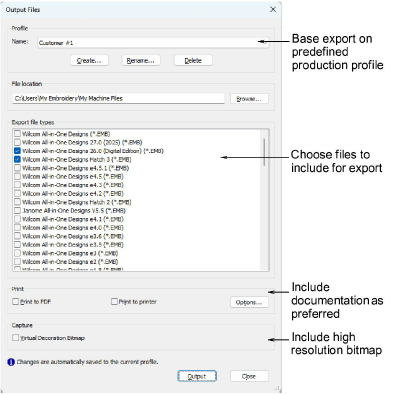
Task: Check Wilcom Designs e3 checkbox
Action: point(17,253)
